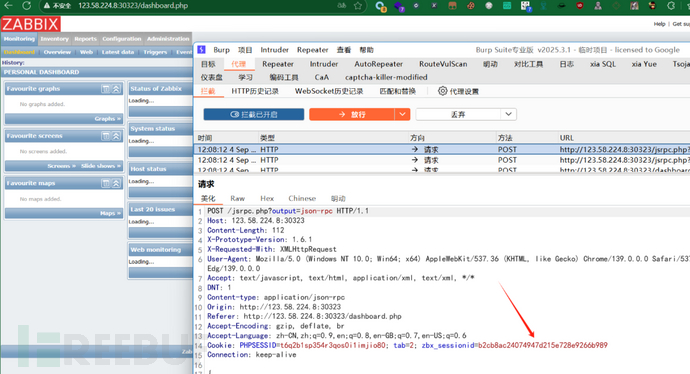The height and width of the screenshot is (374, 690).
Task: Switch to the 日志 log tab
Action: pos(566,64)
